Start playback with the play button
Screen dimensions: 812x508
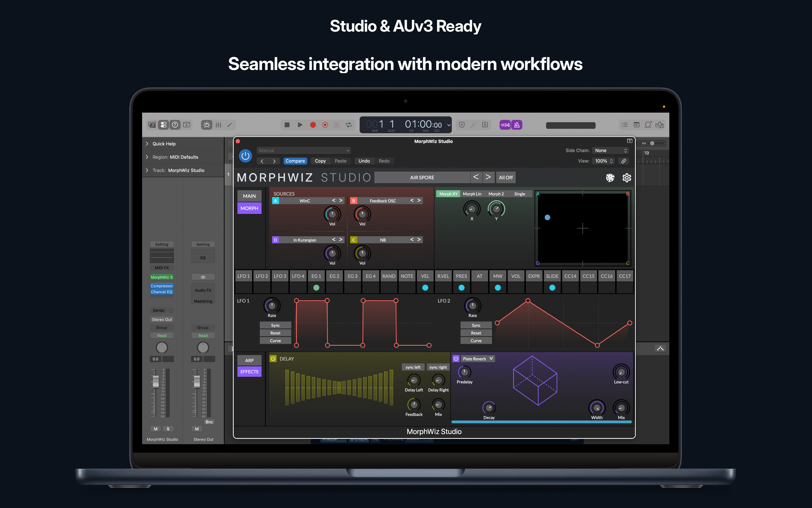coord(300,125)
